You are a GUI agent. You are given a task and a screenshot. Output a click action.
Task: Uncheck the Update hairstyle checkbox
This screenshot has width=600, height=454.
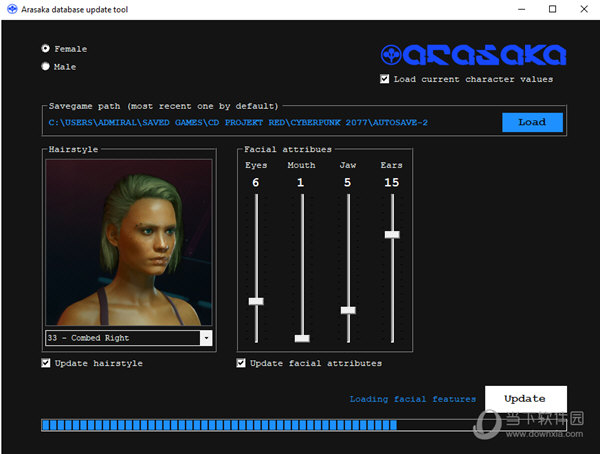click(x=46, y=363)
